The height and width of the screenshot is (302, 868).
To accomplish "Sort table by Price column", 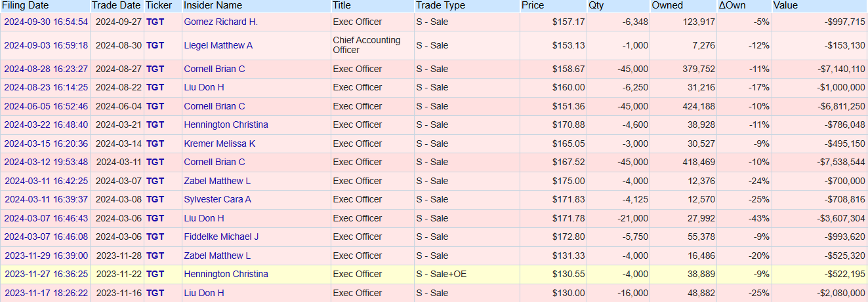I will click(533, 5).
